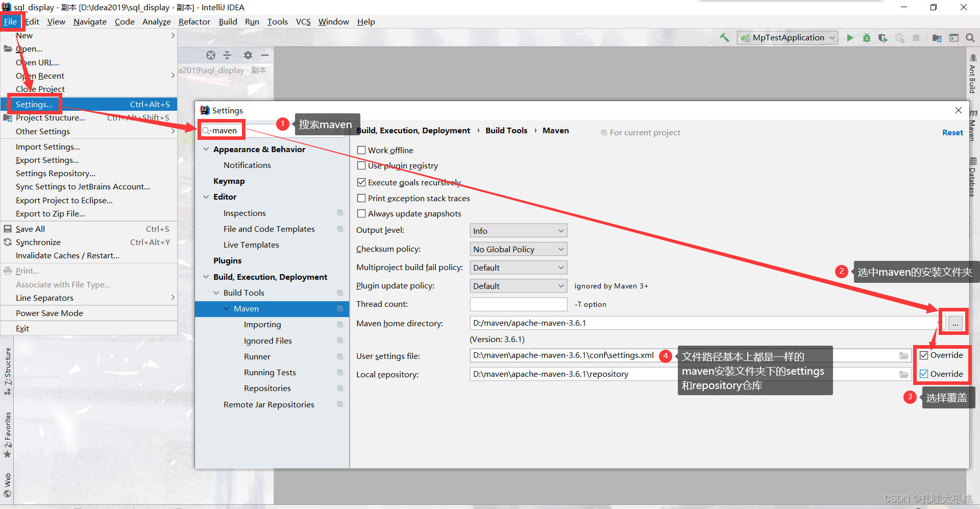The height and width of the screenshot is (509, 980).
Task: Open the Favorites tool window tab
Action: 8,434
